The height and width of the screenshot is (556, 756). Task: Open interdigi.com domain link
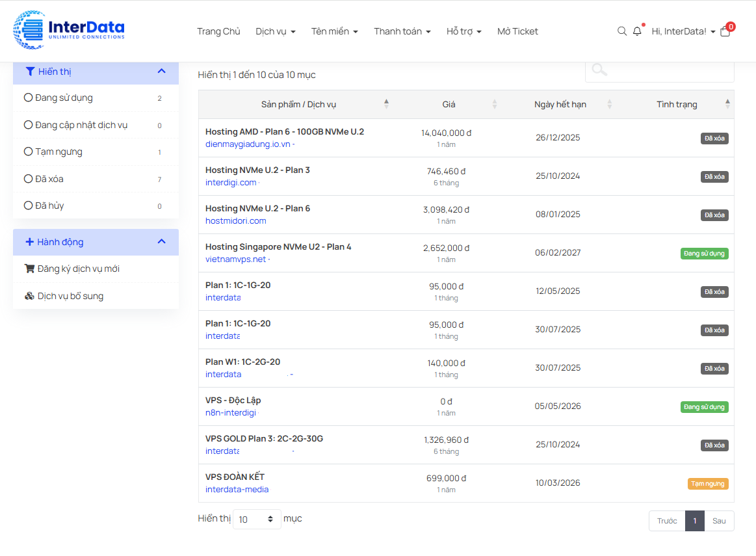pyautogui.click(x=231, y=183)
